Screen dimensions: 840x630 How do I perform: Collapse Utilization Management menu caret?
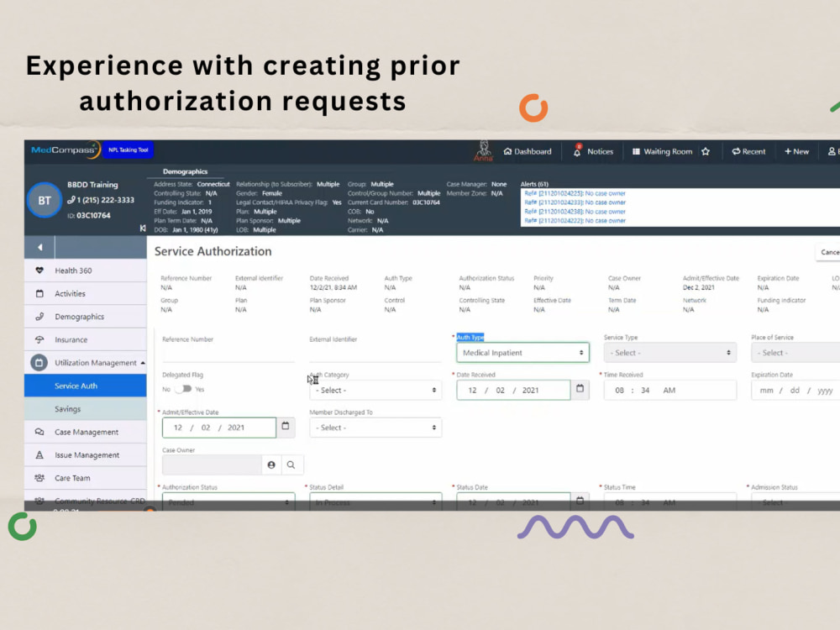coord(143,363)
